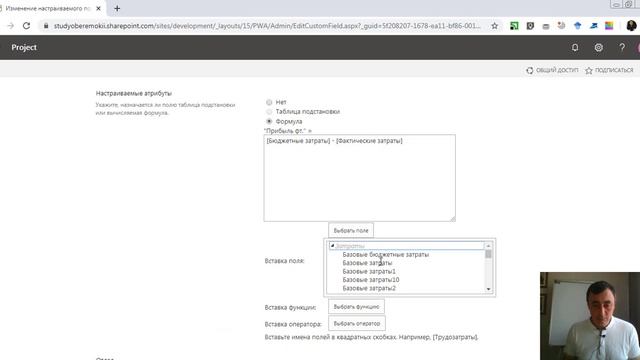Select the Таблица подстановки radio option

point(269,111)
